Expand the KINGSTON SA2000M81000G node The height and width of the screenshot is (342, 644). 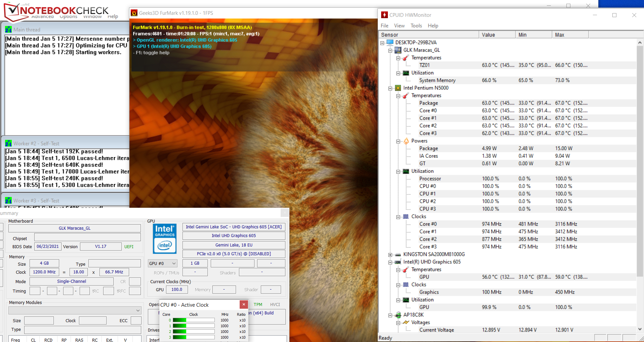[x=390, y=255]
